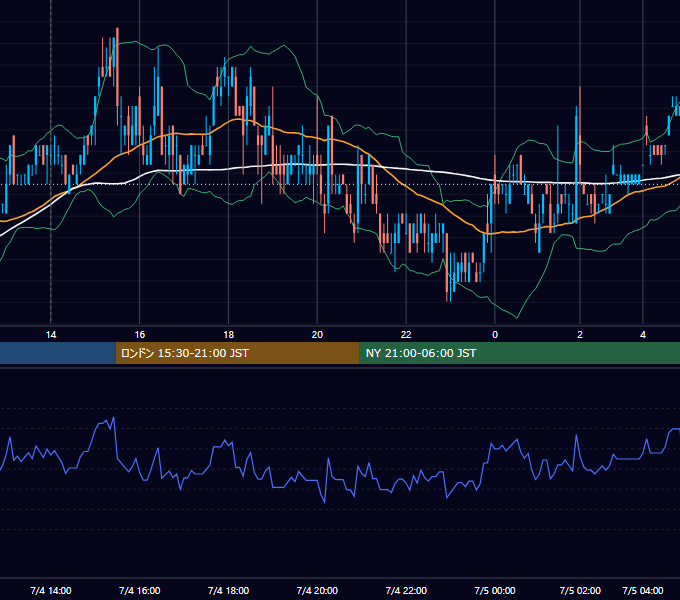The height and width of the screenshot is (600, 680).
Task: Click the hour label 4 on the chart axis
Action: [x=643, y=335]
